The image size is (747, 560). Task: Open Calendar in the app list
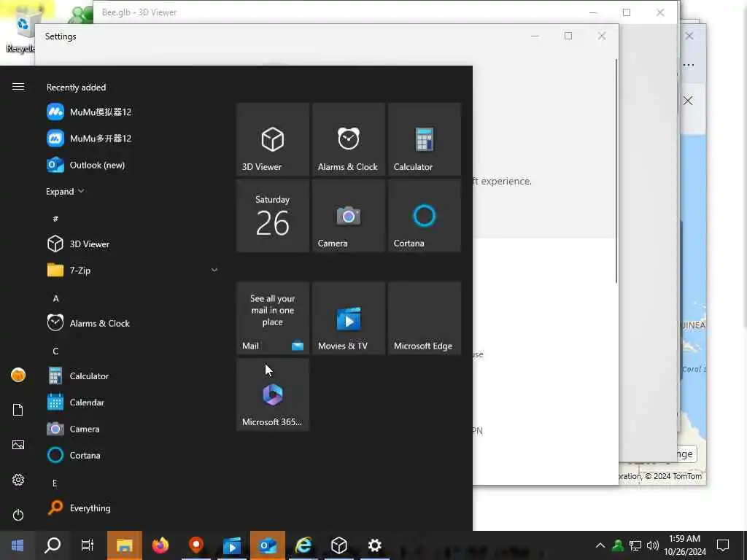pos(133,402)
